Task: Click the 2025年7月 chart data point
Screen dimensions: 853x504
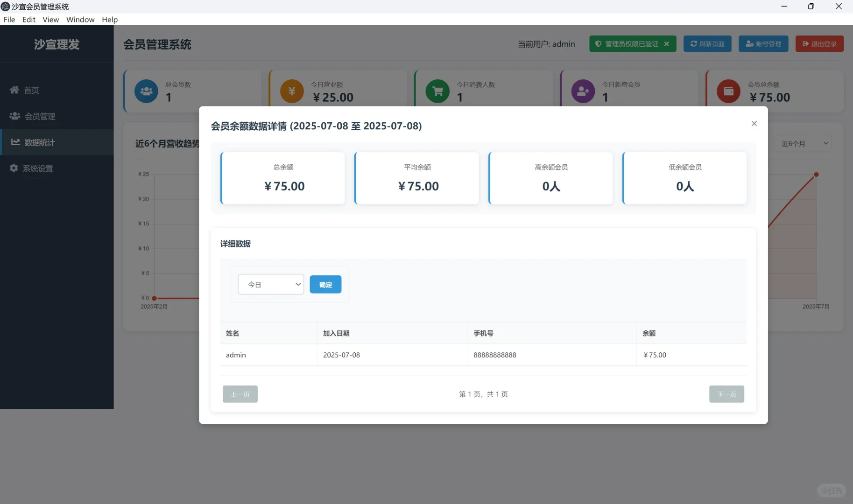Action: coord(816,175)
